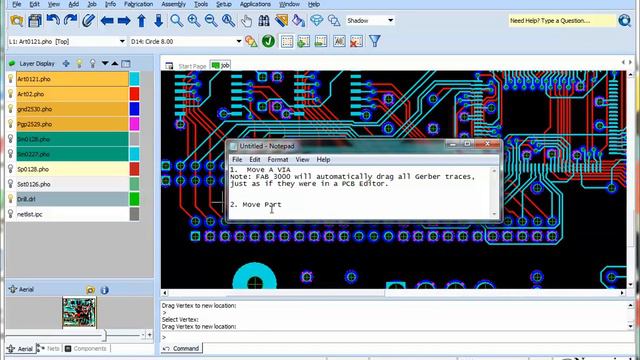Viewport: 640px width, 360px height.
Task: Toggle visibility bulb for Sp0128.pho layer
Action: pos(11,169)
